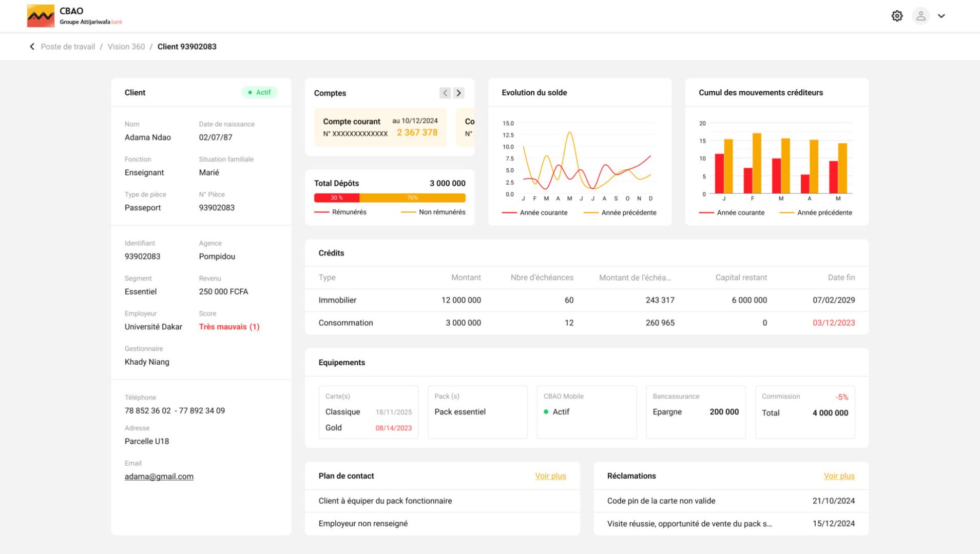Open Voir plus in Réclamations
The width and height of the screenshot is (980, 554).
click(x=839, y=476)
